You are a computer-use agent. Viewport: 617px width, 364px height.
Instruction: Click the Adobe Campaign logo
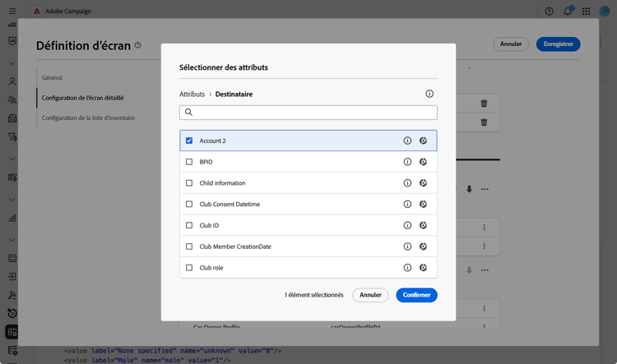pyautogui.click(x=36, y=11)
